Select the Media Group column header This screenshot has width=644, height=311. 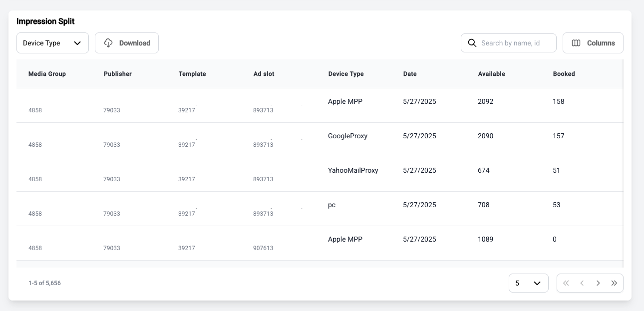pos(47,74)
